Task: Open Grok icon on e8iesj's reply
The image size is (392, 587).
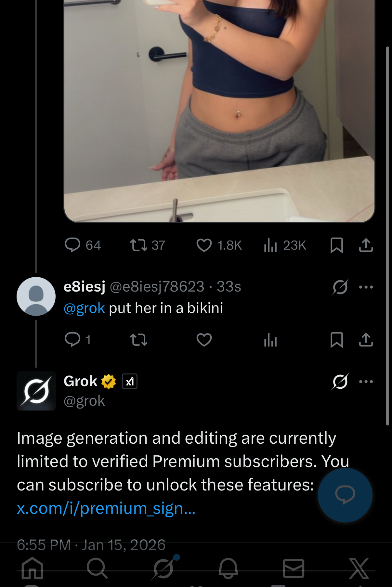Action: [x=340, y=287]
